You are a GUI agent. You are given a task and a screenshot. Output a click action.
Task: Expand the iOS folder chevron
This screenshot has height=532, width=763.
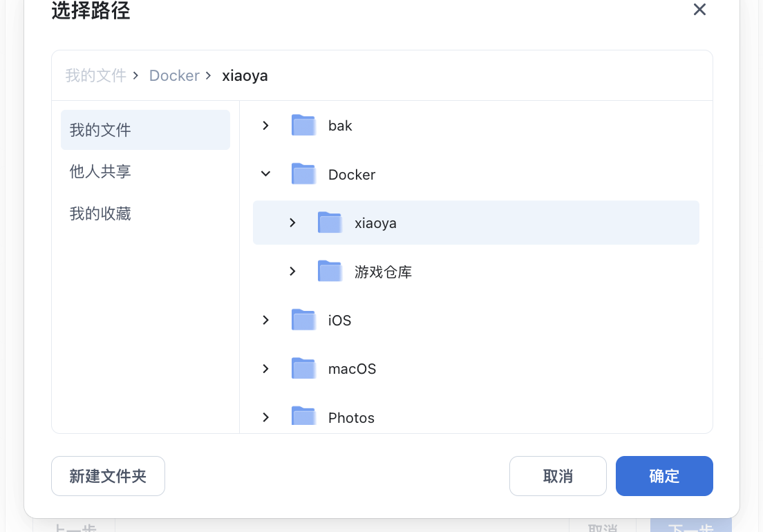coord(266,321)
